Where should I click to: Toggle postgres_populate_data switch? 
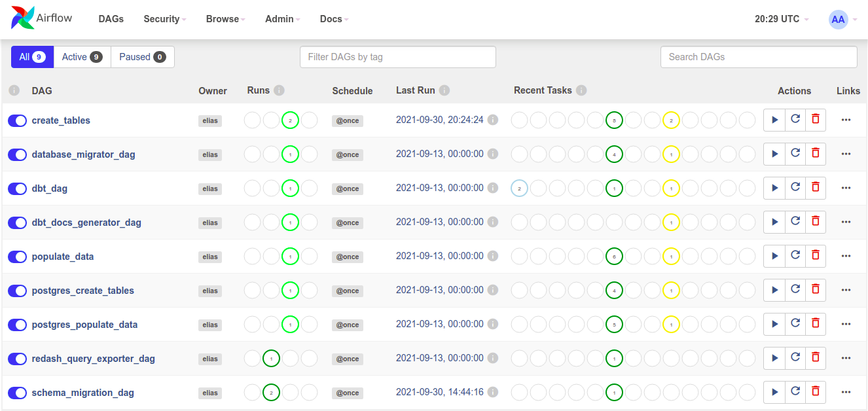[x=17, y=325]
